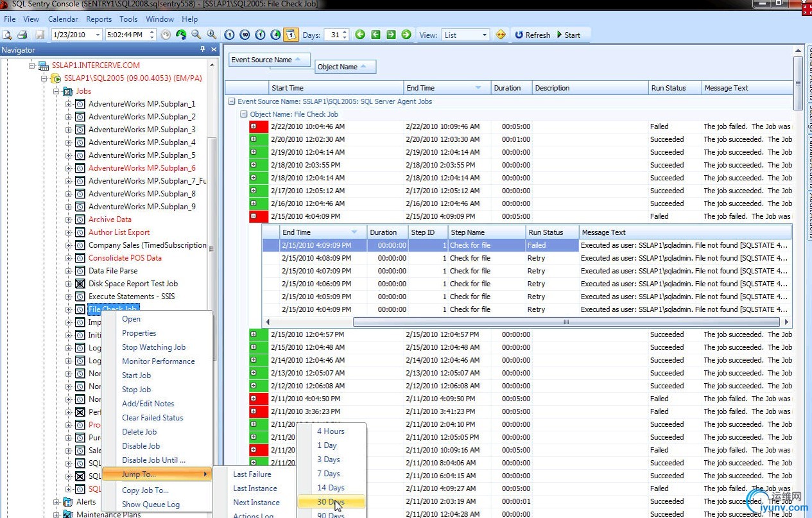Open the Reports menu

click(x=99, y=19)
